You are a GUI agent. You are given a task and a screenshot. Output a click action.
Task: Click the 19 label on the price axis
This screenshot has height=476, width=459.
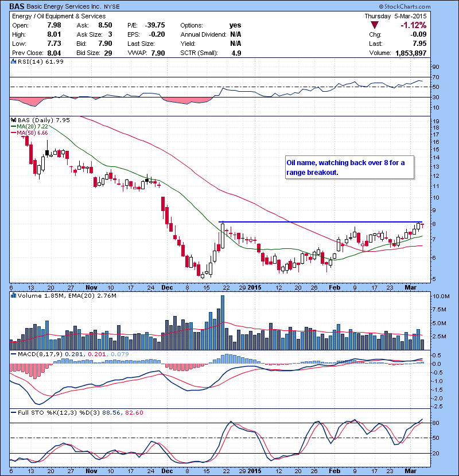tap(435, 122)
